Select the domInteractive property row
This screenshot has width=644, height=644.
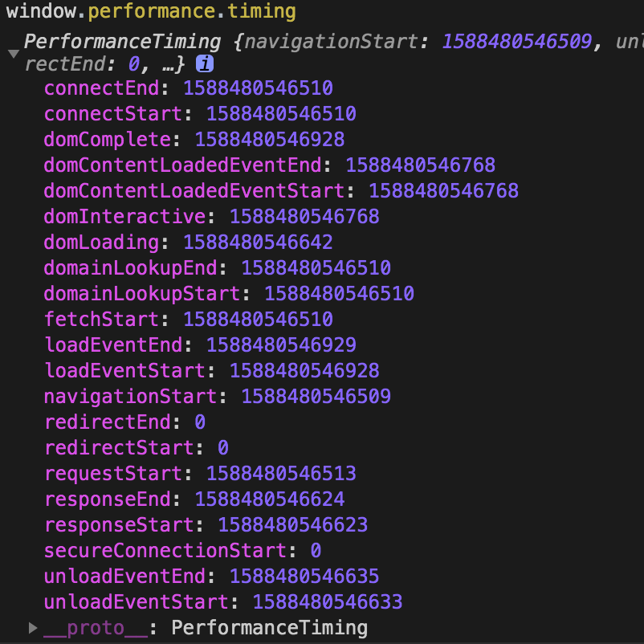211,217
